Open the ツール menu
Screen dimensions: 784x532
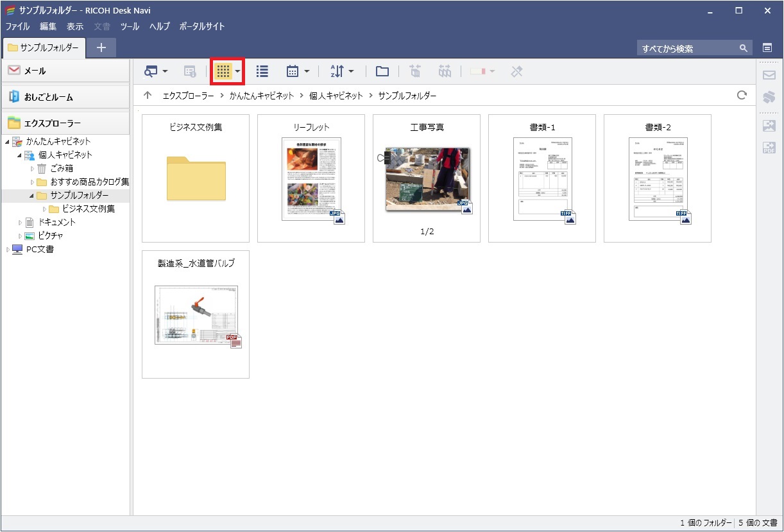pos(130,27)
